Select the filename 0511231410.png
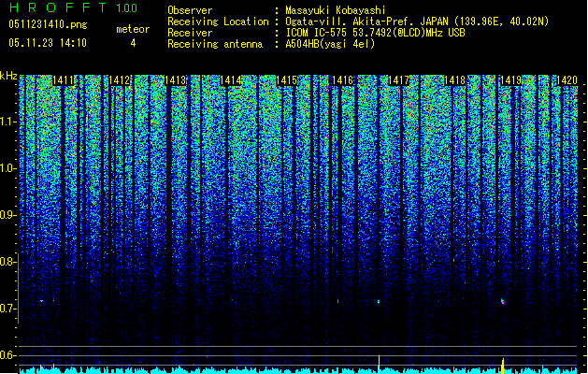This screenshot has height=374, width=588. (x=48, y=25)
